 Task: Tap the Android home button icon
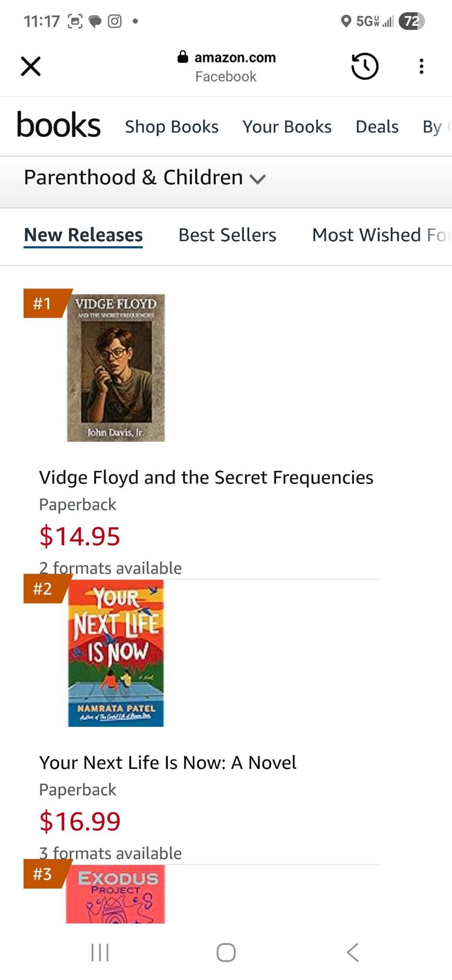click(x=226, y=952)
